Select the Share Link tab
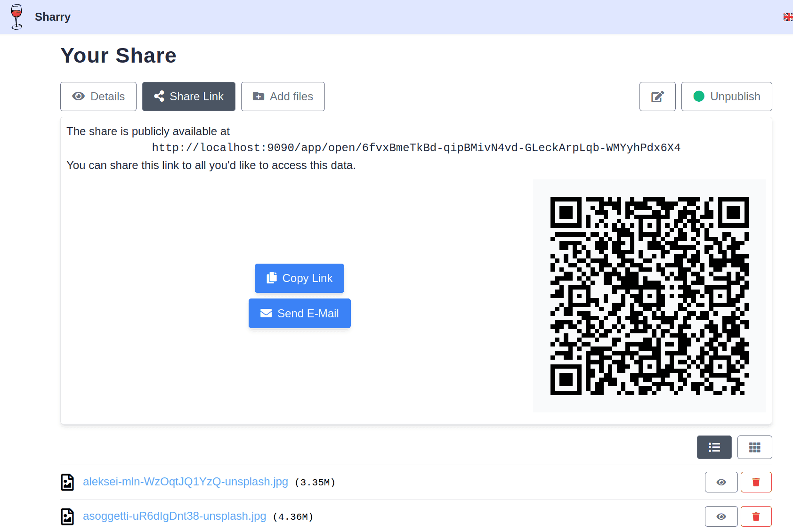Screen dimensions: 793x532 coord(189,97)
